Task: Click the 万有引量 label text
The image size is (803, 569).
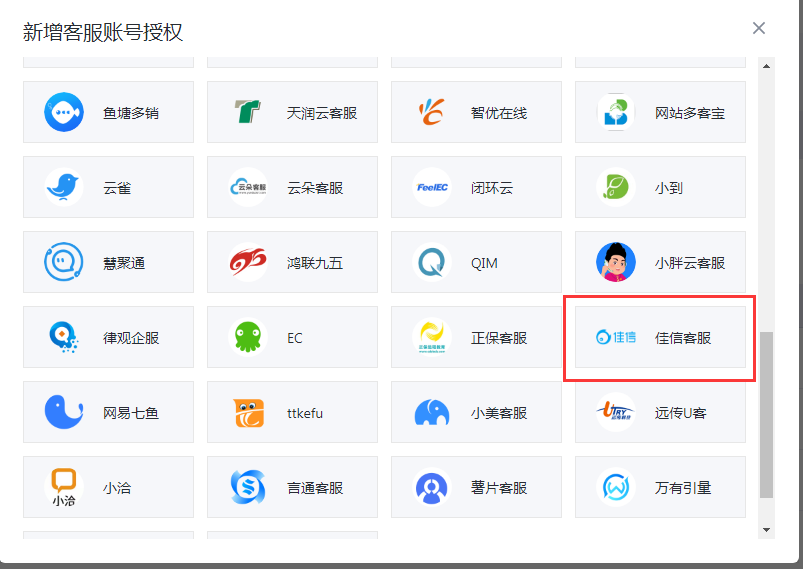Action: tap(683, 488)
